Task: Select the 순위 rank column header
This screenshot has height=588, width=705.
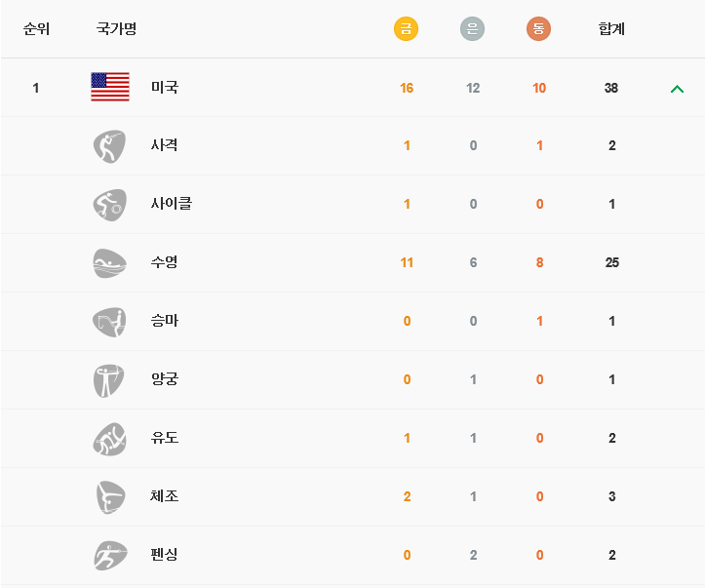Action: coord(36,29)
